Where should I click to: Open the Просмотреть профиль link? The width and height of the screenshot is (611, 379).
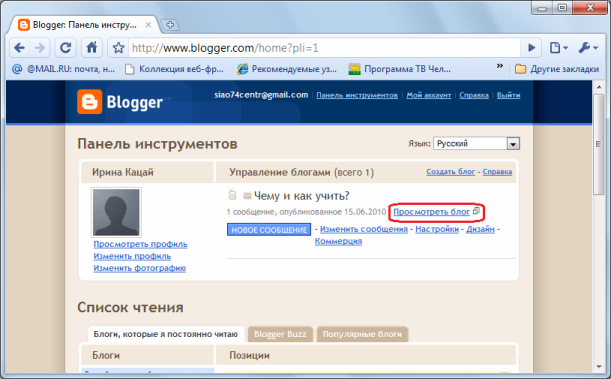[140, 244]
